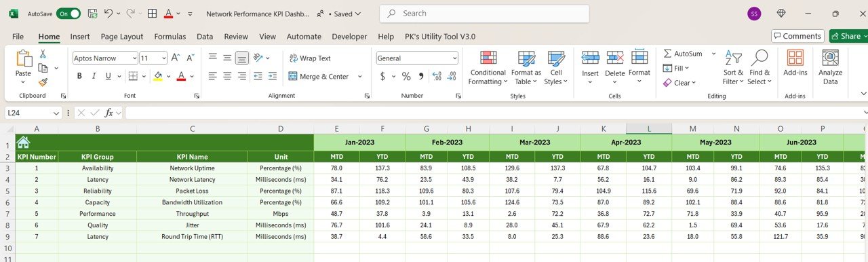Open the Insert tab
The width and height of the screenshot is (868, 262).
80,37
